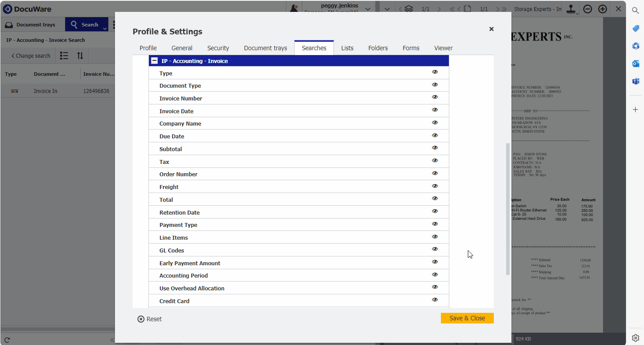Close the Profile & Settings dialog

click(491, 29)
